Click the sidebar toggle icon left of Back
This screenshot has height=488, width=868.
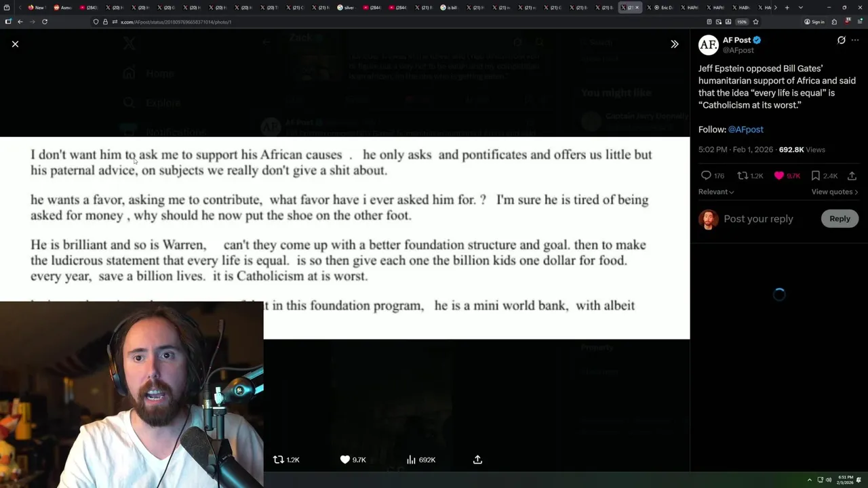tap(8, 22)
